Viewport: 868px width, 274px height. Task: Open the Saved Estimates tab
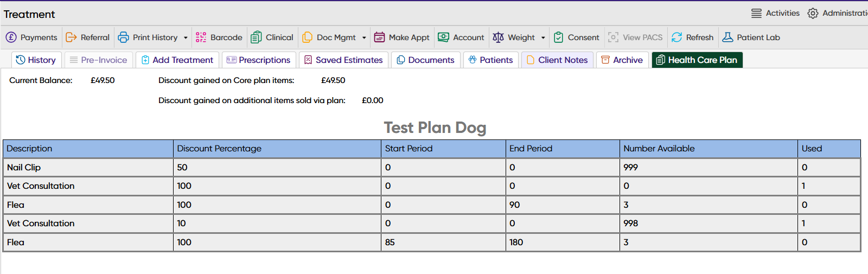[343, 60]
